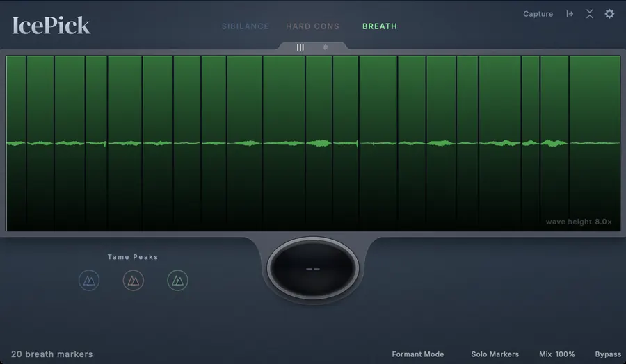Click the IcePick logo

coord(51,26)
